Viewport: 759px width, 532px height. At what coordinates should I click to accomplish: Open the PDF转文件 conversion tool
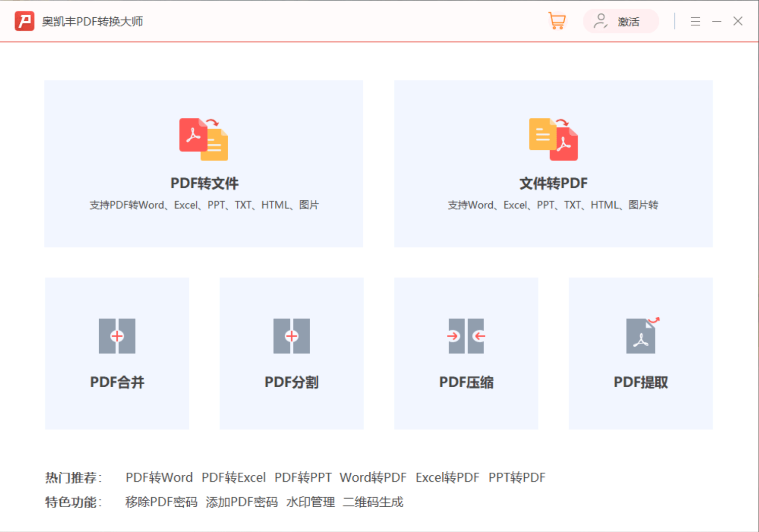203,163
